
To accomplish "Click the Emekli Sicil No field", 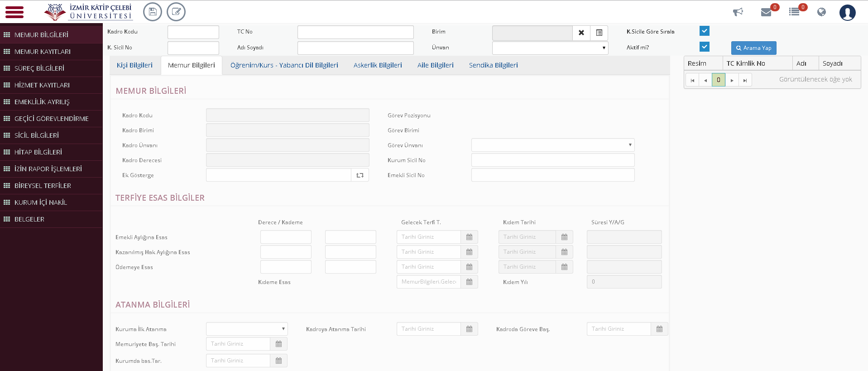I will coord(553,175).
